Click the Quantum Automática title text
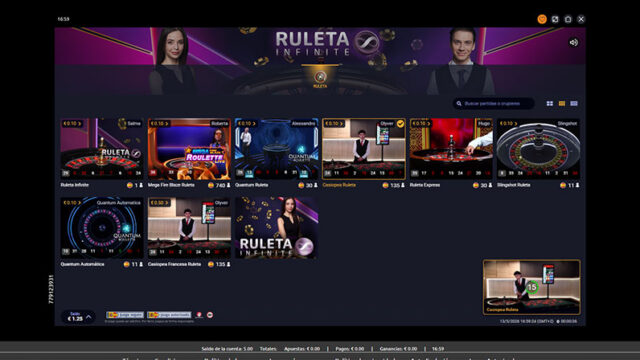640x360 pixels. [x=82, y=264]
